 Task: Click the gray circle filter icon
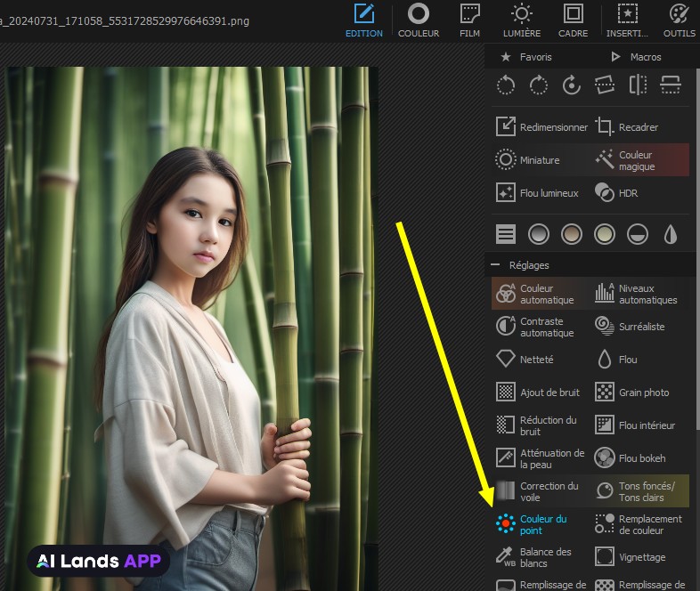coord(539,234)
